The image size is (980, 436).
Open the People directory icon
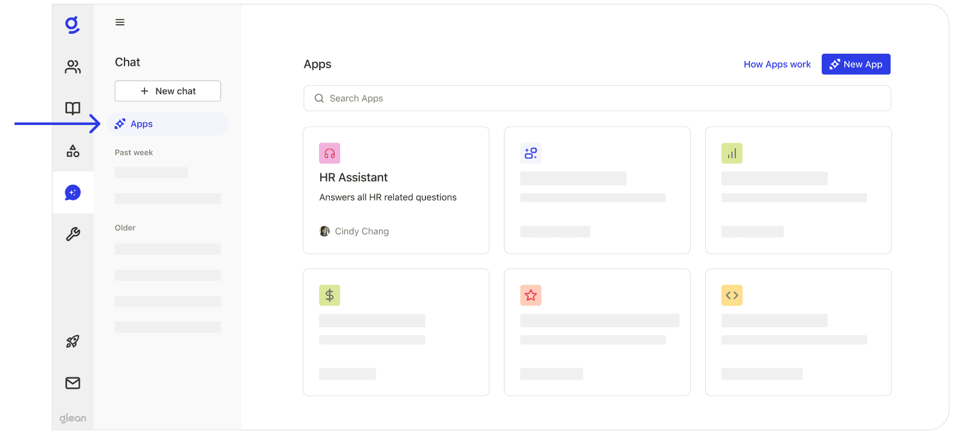pos(73,67)
